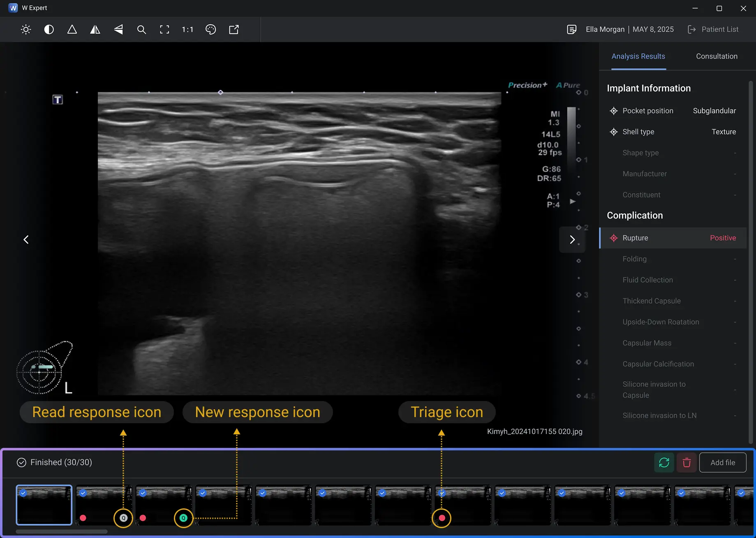Open gray Q read-response icon on second thumbnail

(x=123, y=518)
